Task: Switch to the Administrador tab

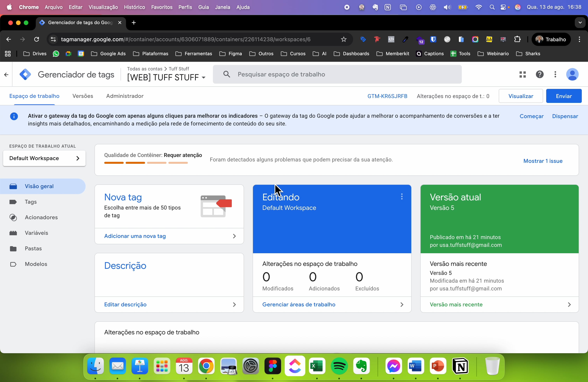Action: click(x=125, y=96)
